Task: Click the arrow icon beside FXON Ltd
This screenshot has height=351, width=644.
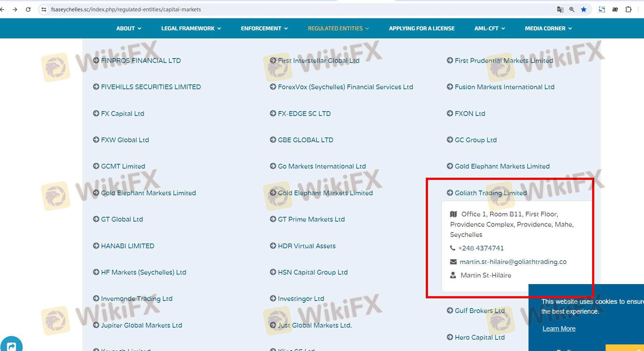Action: 450,113
